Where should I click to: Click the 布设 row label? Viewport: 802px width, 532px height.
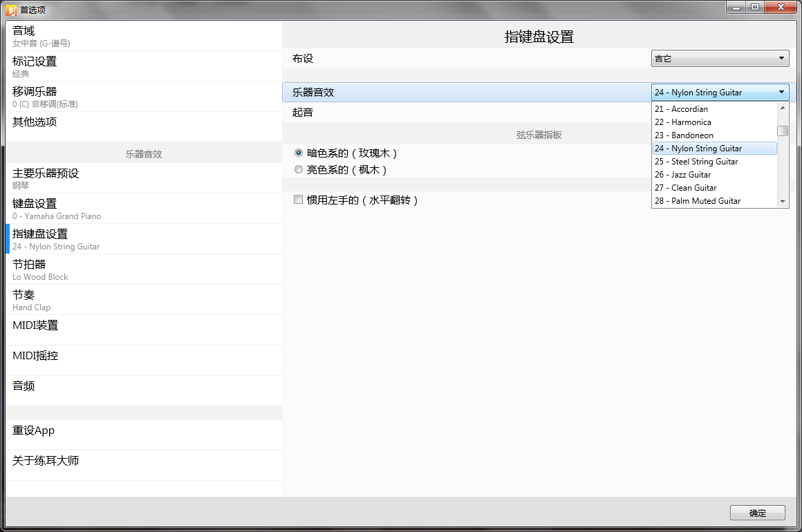point(303,58)
